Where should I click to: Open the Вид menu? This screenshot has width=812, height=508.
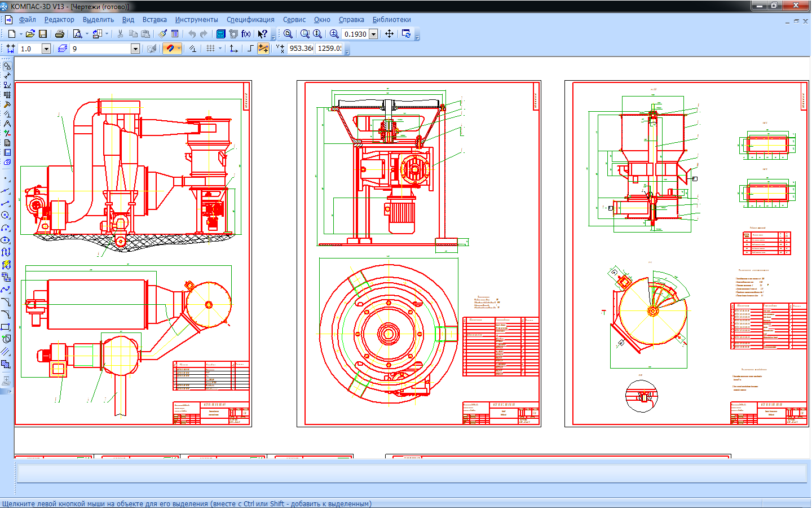pos(128,19)
